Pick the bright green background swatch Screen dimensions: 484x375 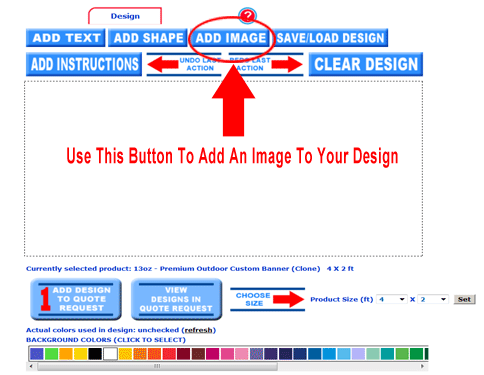coord(51,354)
